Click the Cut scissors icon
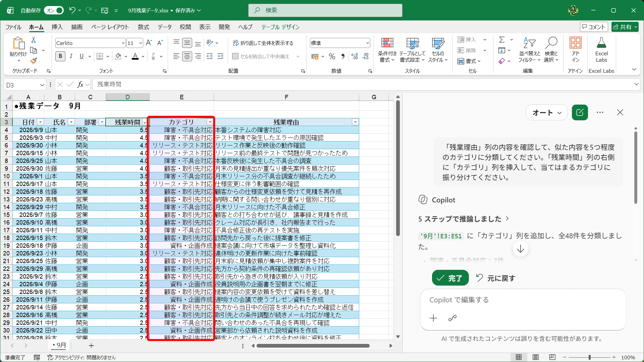The image size is (644, 362). [34, 40]
